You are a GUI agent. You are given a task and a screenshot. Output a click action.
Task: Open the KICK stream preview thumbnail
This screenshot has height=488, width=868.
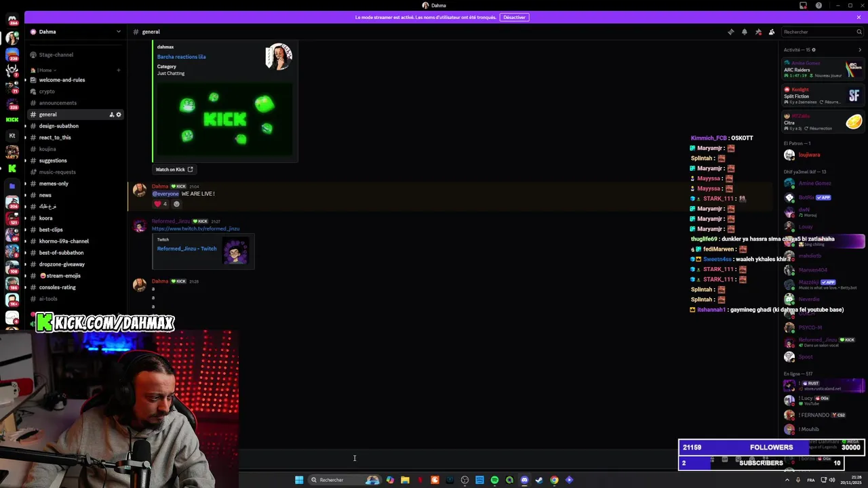225,120
